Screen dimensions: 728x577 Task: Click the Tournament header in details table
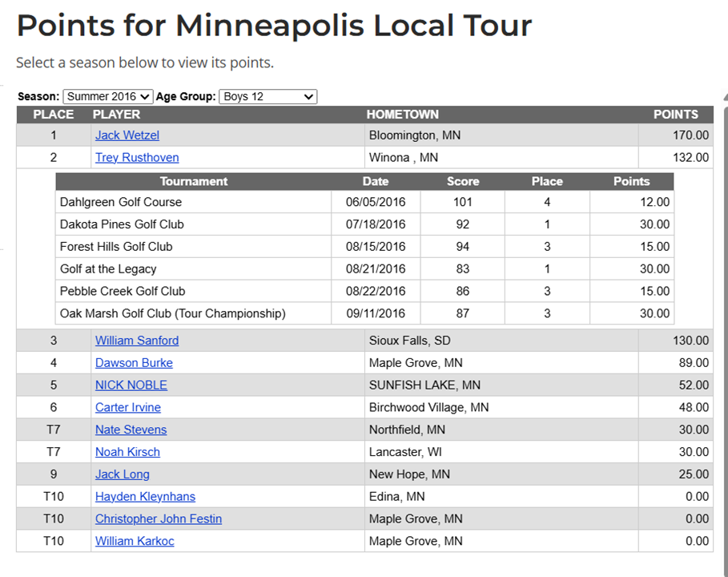[x=194, y=182]
